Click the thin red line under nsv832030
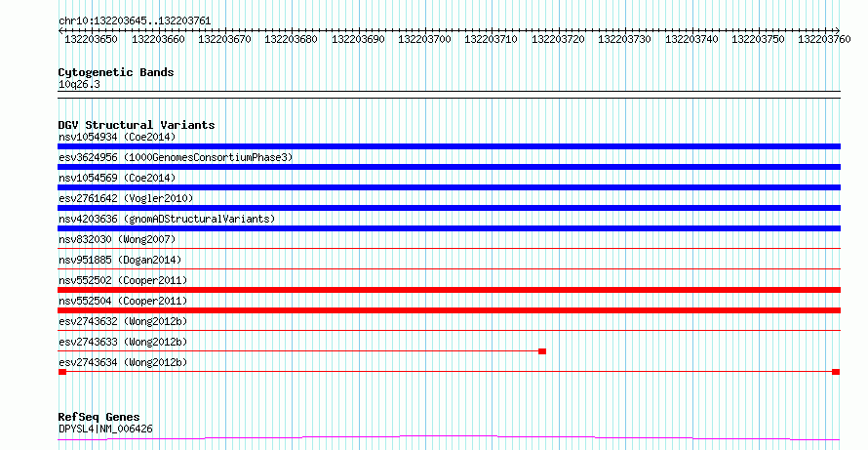Screen dimensions: 868x450 (x=449, y=249)
